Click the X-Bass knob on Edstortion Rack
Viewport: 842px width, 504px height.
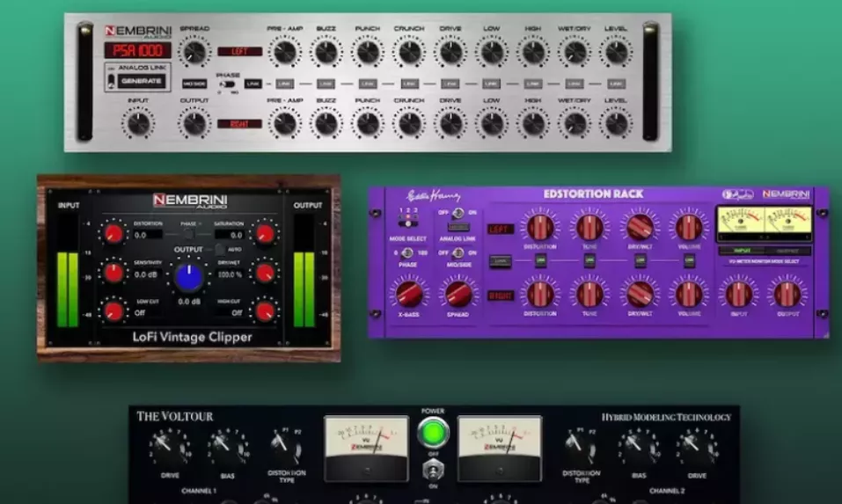[x=408, y=294]
